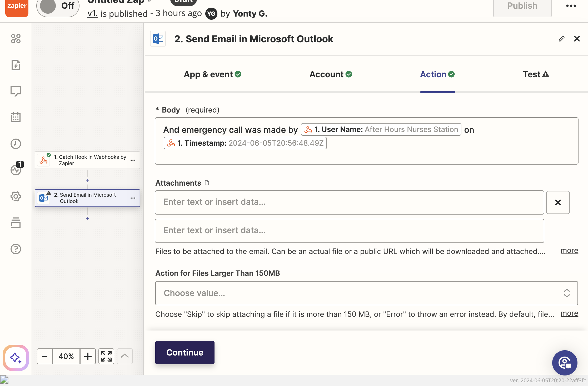The image size is (588, 386).
Task: Open the AI sparkle assistant button
Action: tap(16, 358)
